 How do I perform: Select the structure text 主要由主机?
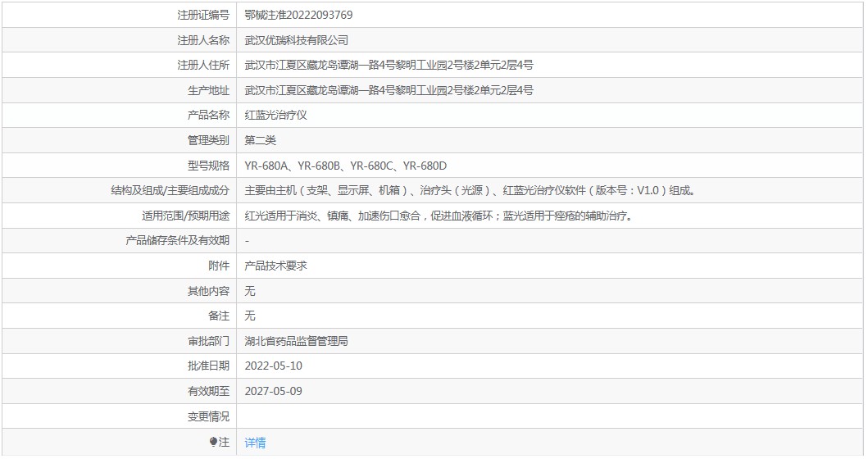471,190
